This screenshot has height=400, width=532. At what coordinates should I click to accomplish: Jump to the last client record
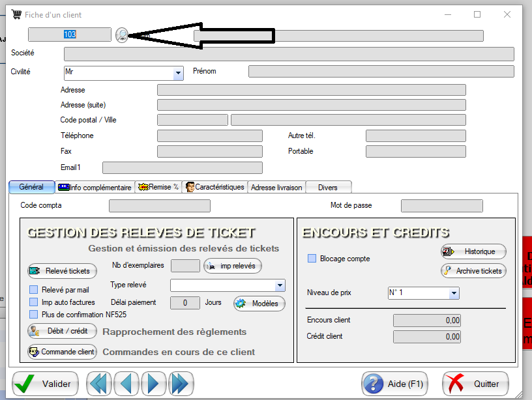(x=180, y=383)
